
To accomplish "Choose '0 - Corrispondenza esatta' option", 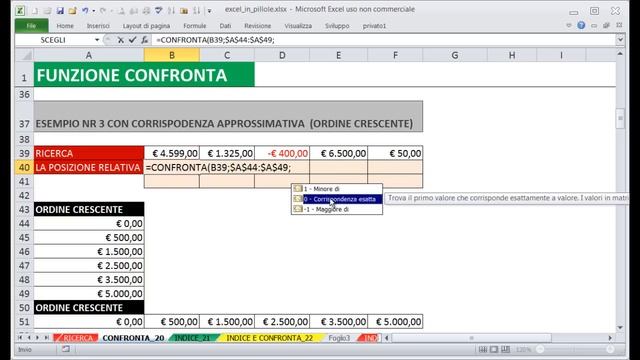I will click(x=337, y=199).
